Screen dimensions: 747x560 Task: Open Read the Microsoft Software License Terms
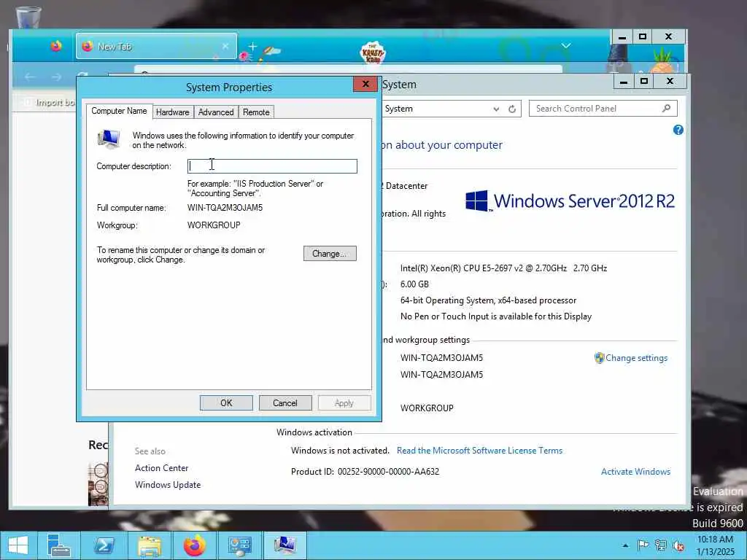[480, 451]
